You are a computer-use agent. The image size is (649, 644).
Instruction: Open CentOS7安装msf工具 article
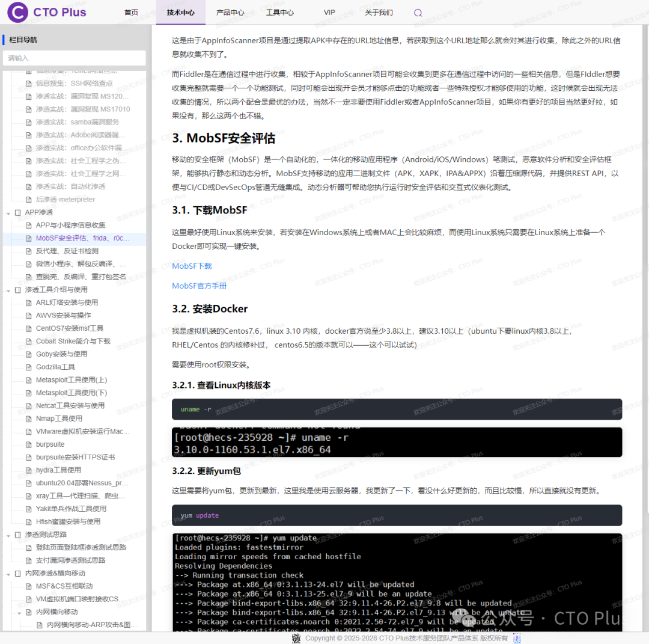pos(70,328)
